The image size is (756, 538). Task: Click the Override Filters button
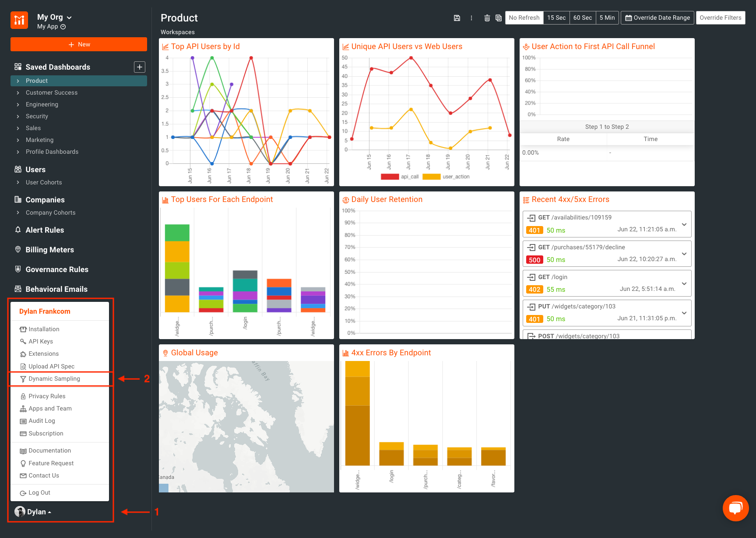[720, 18]
